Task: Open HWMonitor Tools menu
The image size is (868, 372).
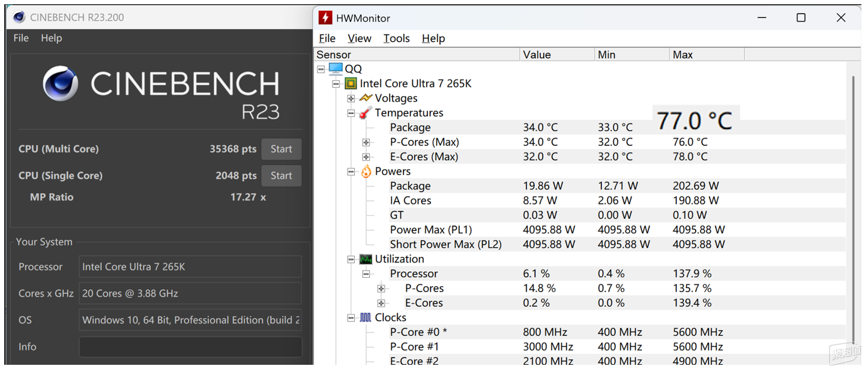Action: point(397,38)
